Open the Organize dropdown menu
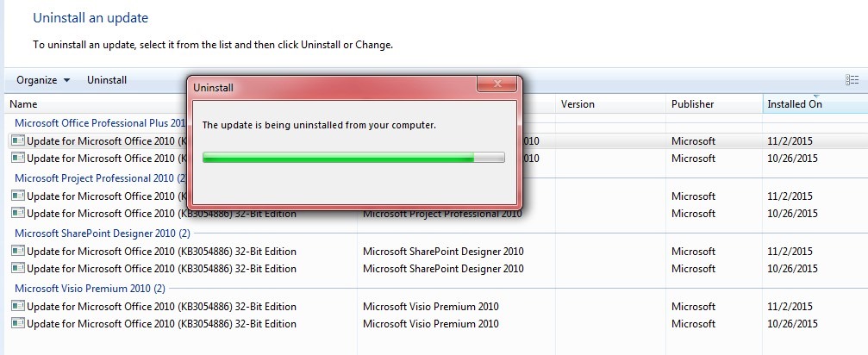This screenshot has height=355, width=868. coord(43,80)
